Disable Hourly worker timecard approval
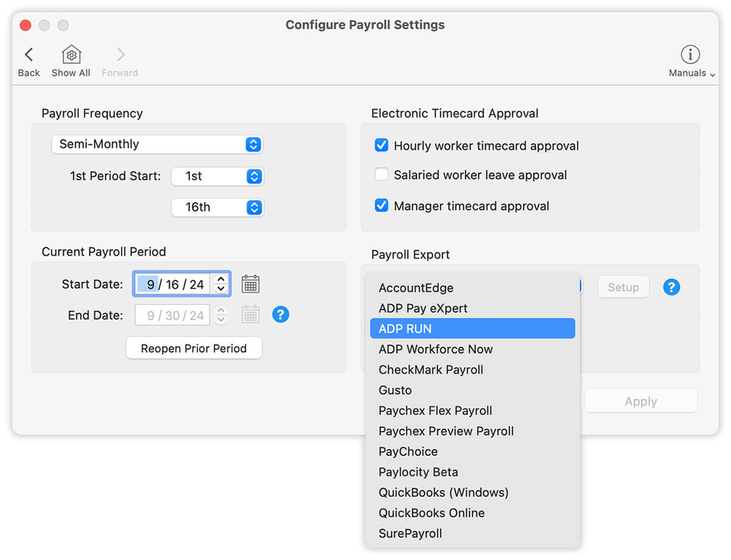The width and height of the screenshot is (731, 560). [x=381, y=145]
